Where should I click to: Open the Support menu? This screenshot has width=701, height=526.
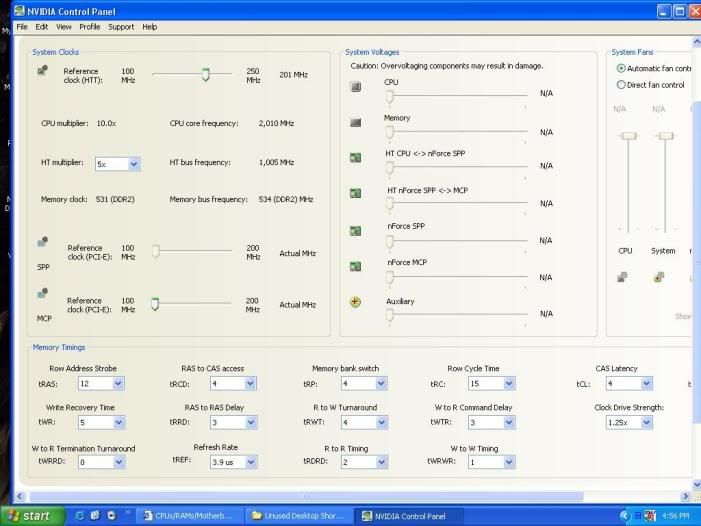click(x=120, y=27)
